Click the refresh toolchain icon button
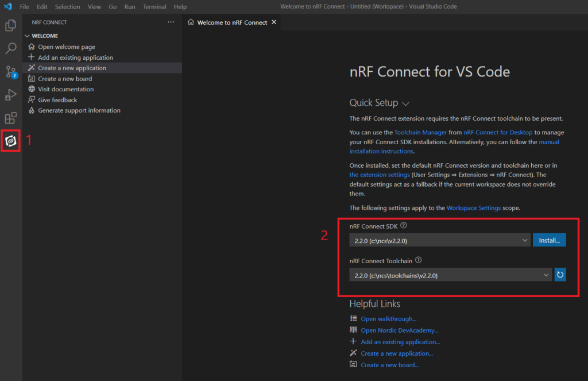 [x=560, y=275]
